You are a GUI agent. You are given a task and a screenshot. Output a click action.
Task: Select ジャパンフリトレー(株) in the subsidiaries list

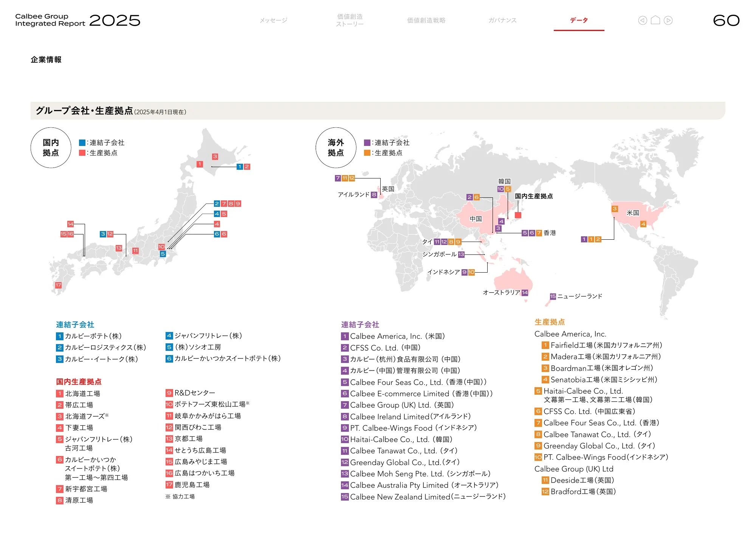point(204,336)
